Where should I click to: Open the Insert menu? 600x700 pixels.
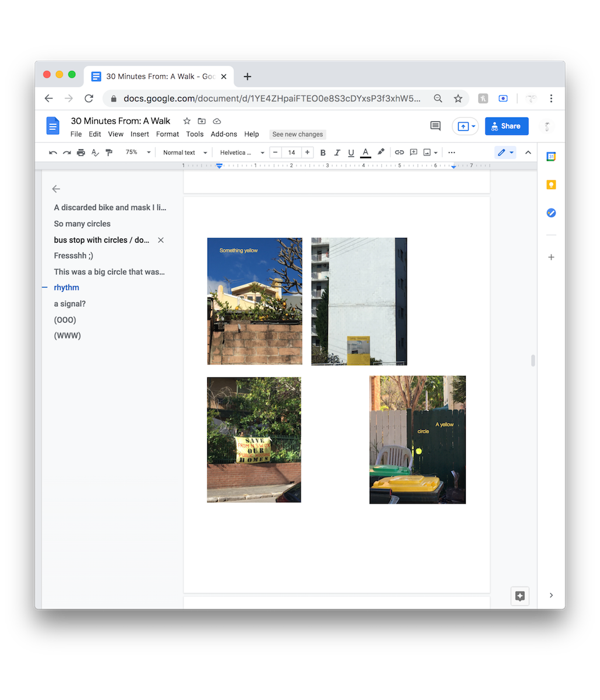[139, 134]
